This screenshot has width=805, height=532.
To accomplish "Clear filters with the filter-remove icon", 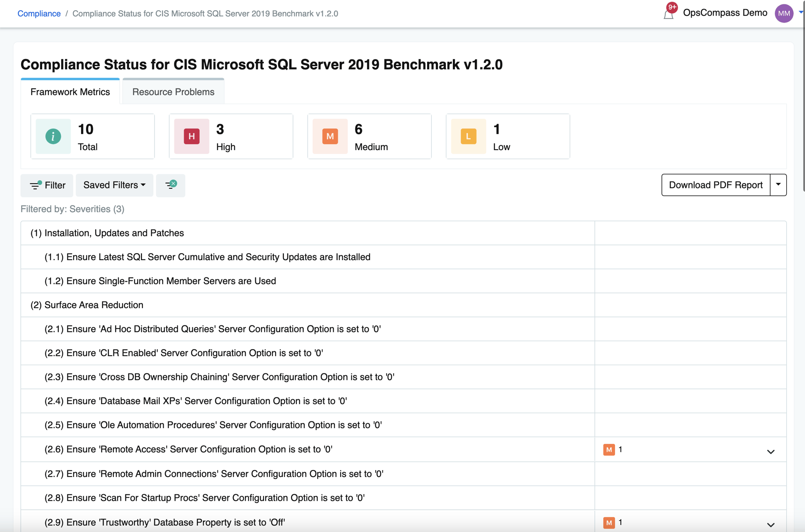I will [170, 185].
